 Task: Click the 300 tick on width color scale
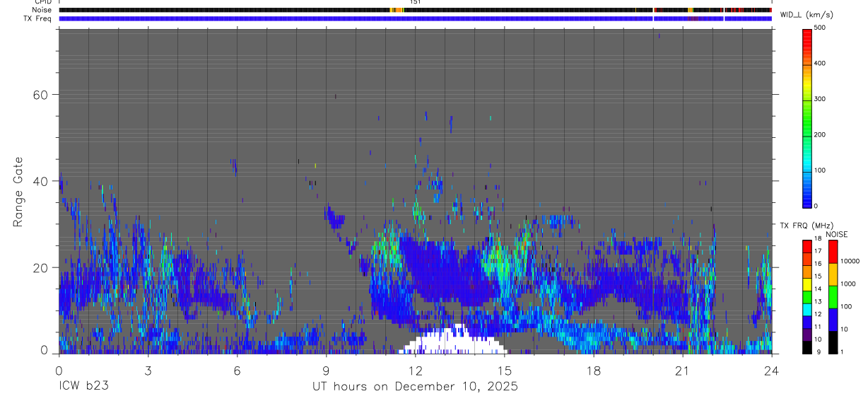[821, 99]
